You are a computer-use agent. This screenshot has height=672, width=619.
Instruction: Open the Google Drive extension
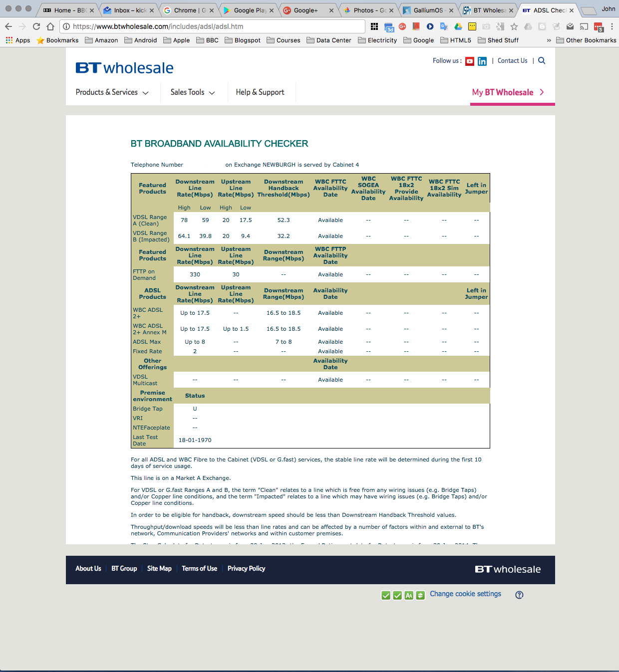(x=457, y=26)
